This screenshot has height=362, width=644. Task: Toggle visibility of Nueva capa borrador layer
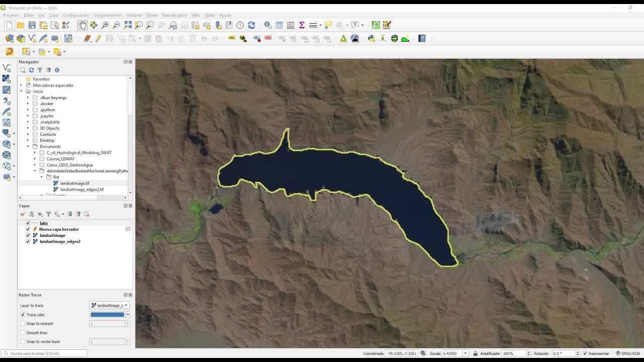(x=28, y=229)
